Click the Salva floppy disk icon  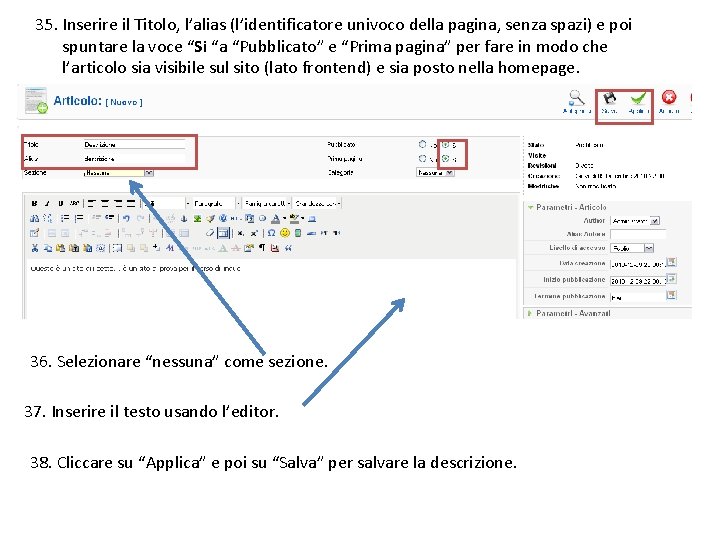tap(609, 98)
